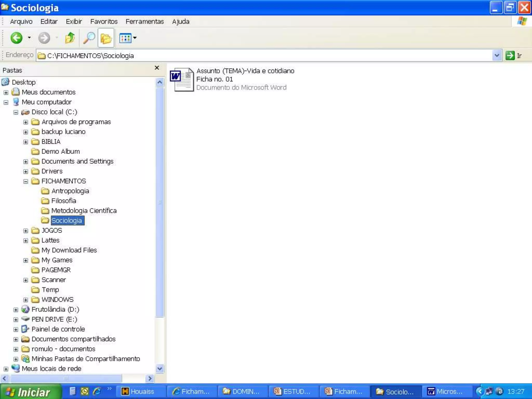The height and width of the screenshot is (399, 532).
Task: Expand the JOGOS folder node
Action: [25, 231]
